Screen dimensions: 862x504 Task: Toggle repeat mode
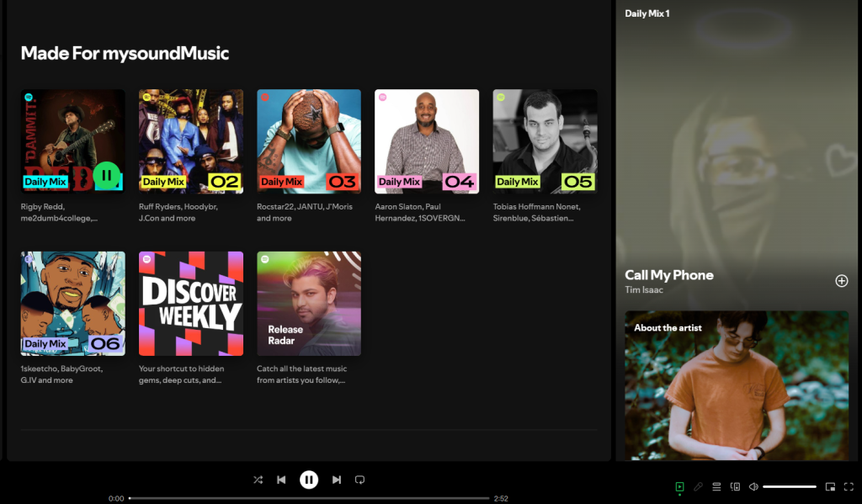359,480
